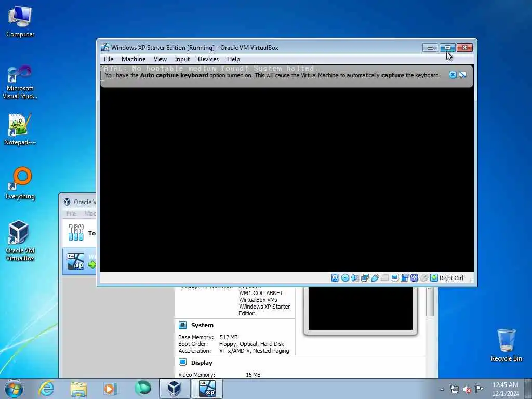
Task: Switch to Windows XP VM taskbar button
Action: (x=207, y=389)
